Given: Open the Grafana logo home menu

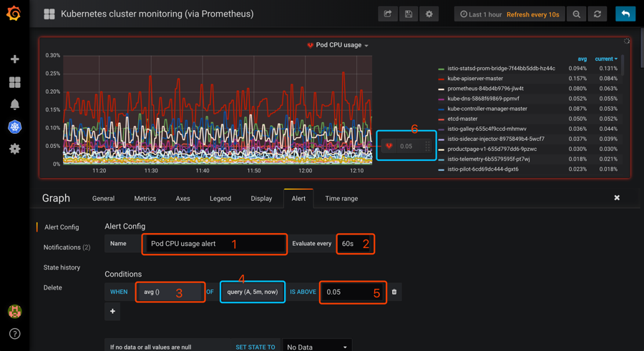Looking at the screenshot, I should point(14,14).
